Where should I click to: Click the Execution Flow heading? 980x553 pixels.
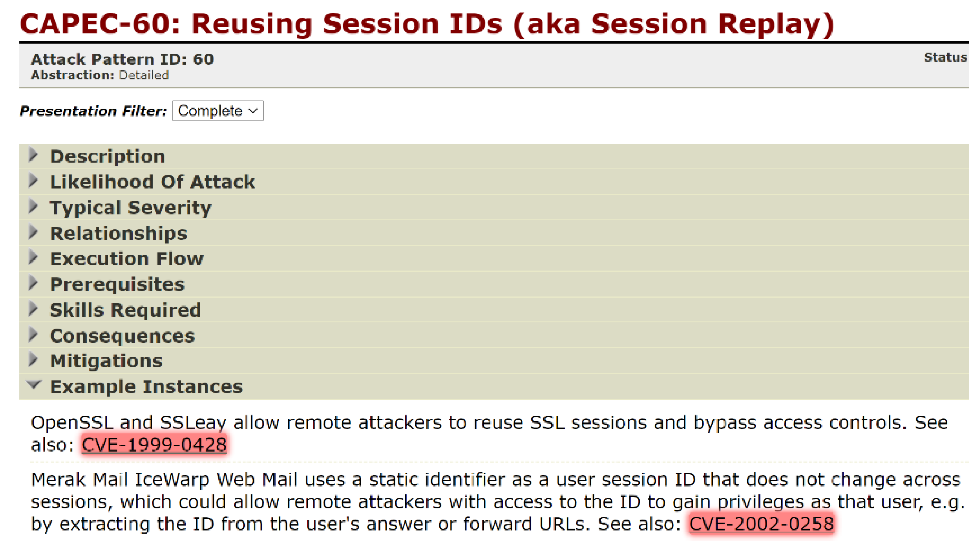tap(127, 259)
